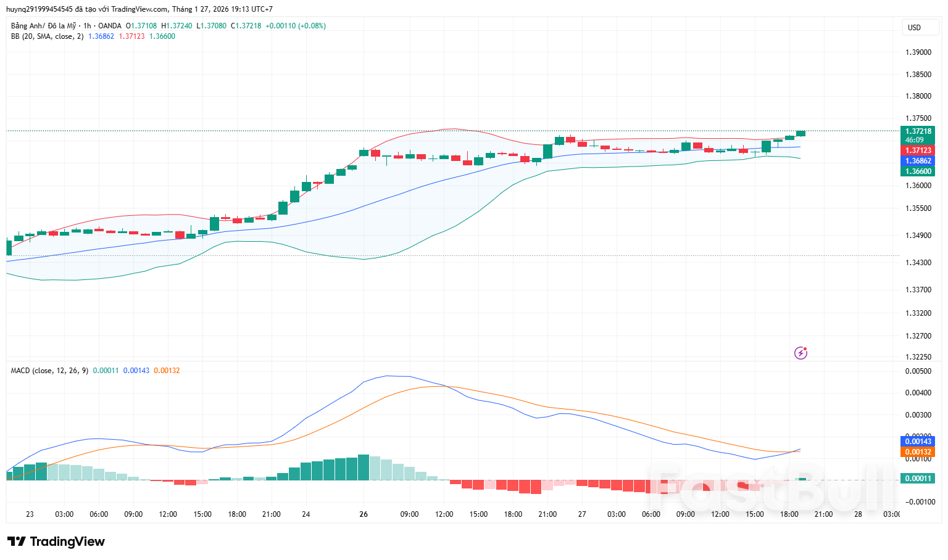Select the green 1.36600 lower band price tag
948x560 pixels.
918,171
